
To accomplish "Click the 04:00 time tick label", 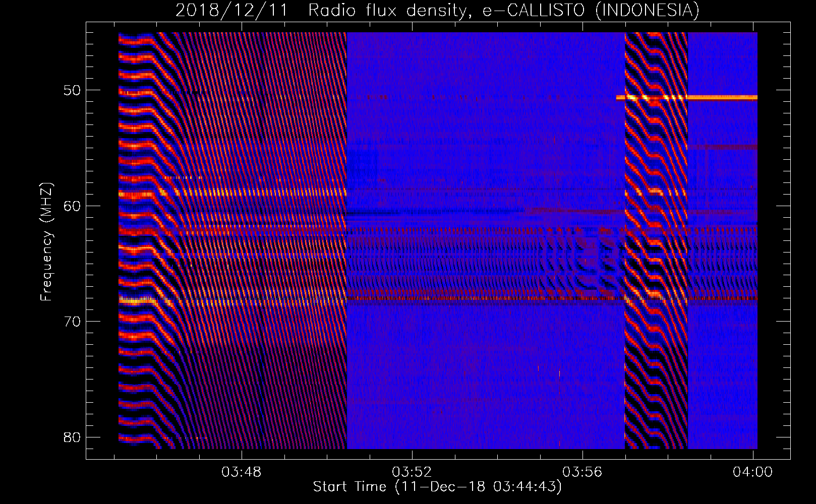I will tap(753, 472).
